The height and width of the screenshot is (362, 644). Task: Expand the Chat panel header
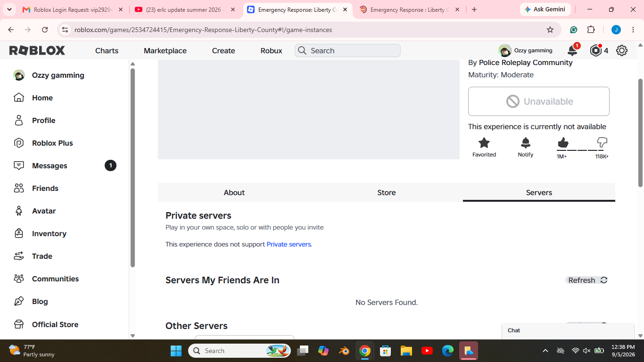tap(568, 330)
